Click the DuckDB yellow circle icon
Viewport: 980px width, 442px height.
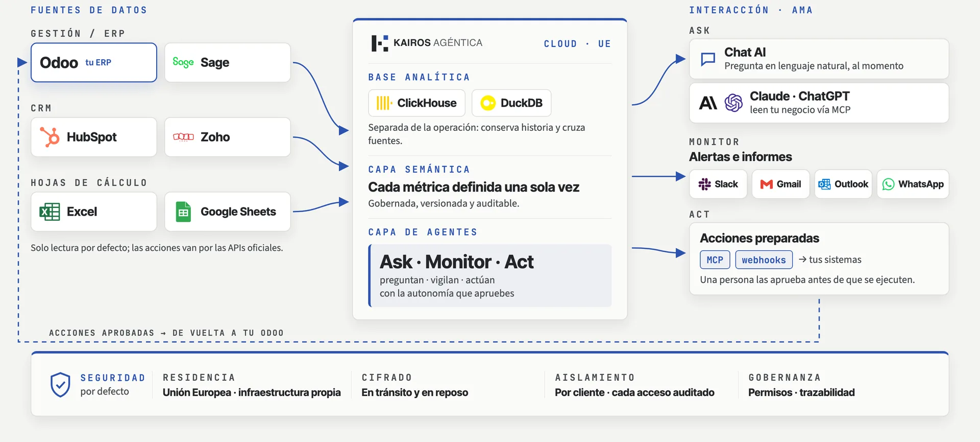[488, 103]
